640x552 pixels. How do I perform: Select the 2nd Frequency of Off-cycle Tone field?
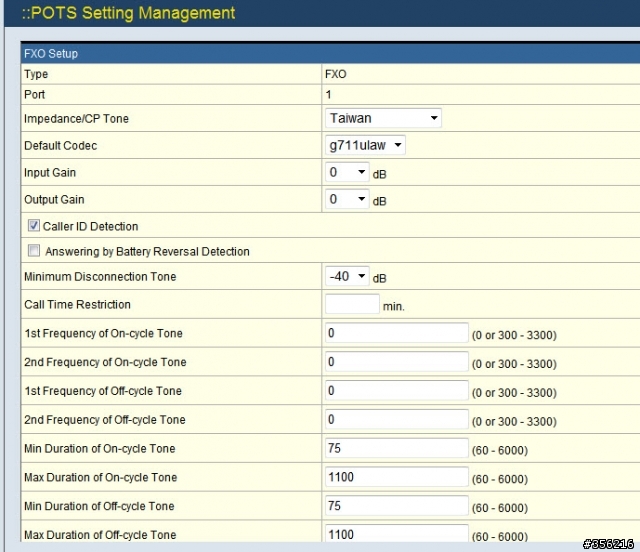point(397,419)
